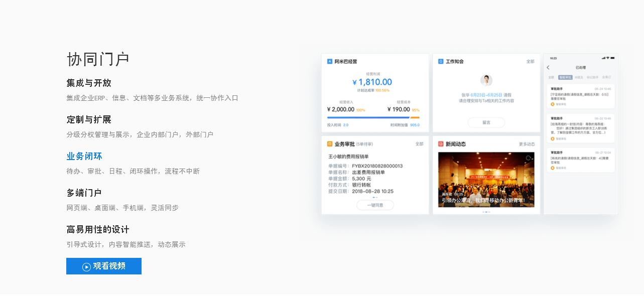
Task: Switch to the 智能审批 tab in mobile view
Action: tap(565, 78)
